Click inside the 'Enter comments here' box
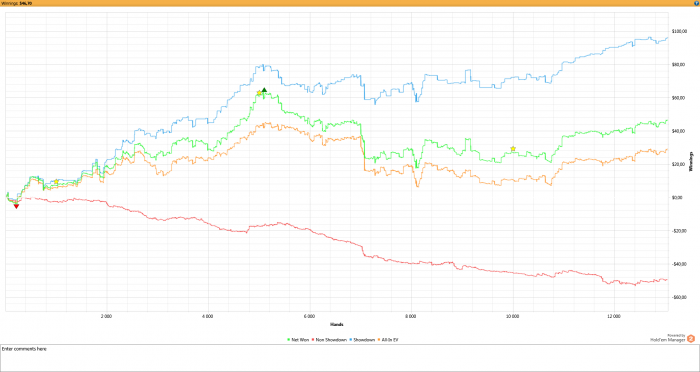700x372 pixels. pyautogui.click(x=350, y=358)
